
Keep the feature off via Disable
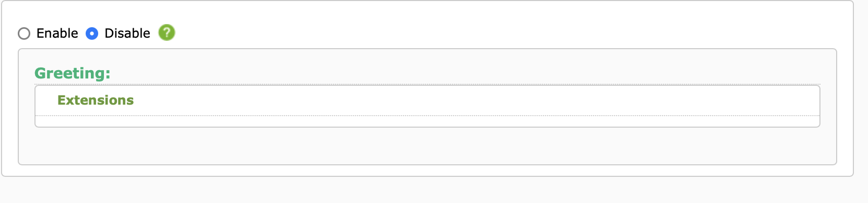(x=92, y=33)
